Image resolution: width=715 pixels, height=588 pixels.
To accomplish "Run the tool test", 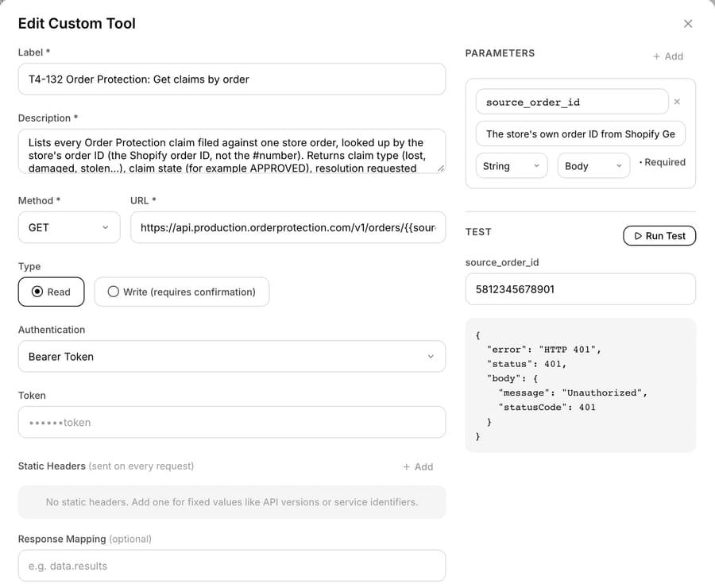I will coord(659,236).
